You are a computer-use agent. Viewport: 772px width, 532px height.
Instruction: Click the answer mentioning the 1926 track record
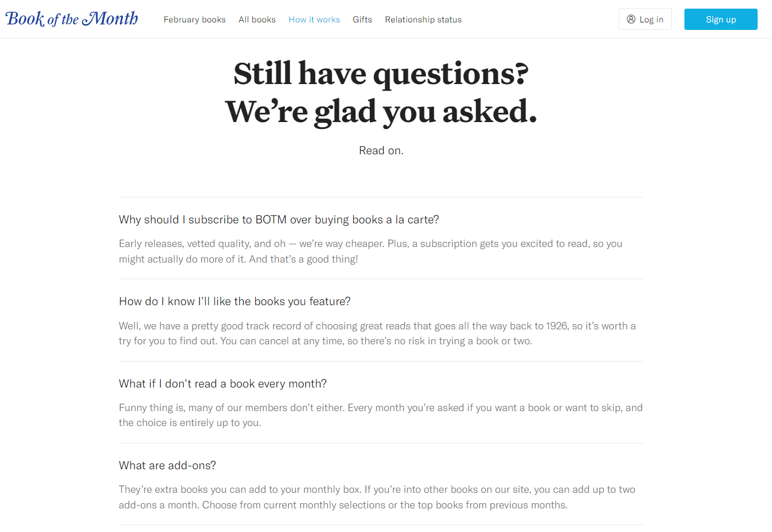pos(377,333)
